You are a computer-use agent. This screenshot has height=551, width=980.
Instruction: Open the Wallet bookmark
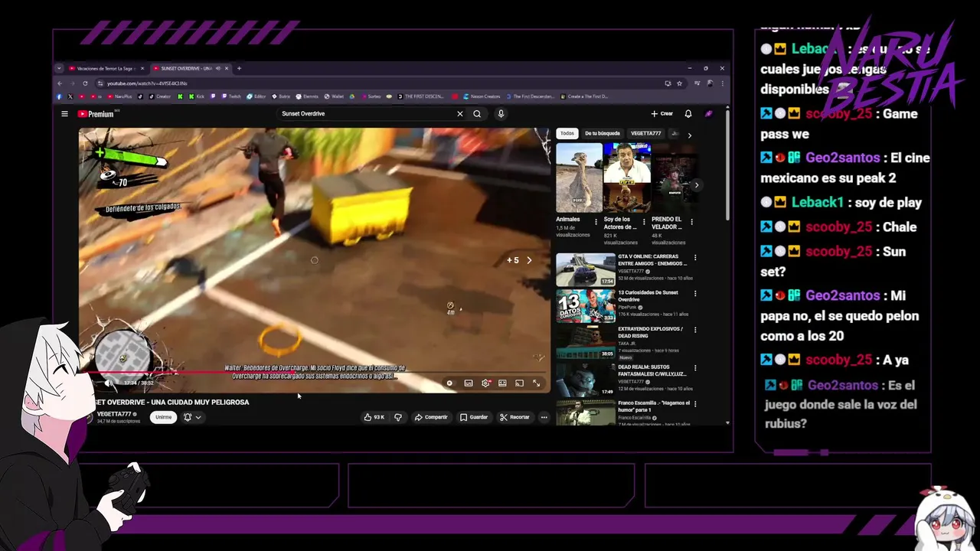(x=335, y=96)
